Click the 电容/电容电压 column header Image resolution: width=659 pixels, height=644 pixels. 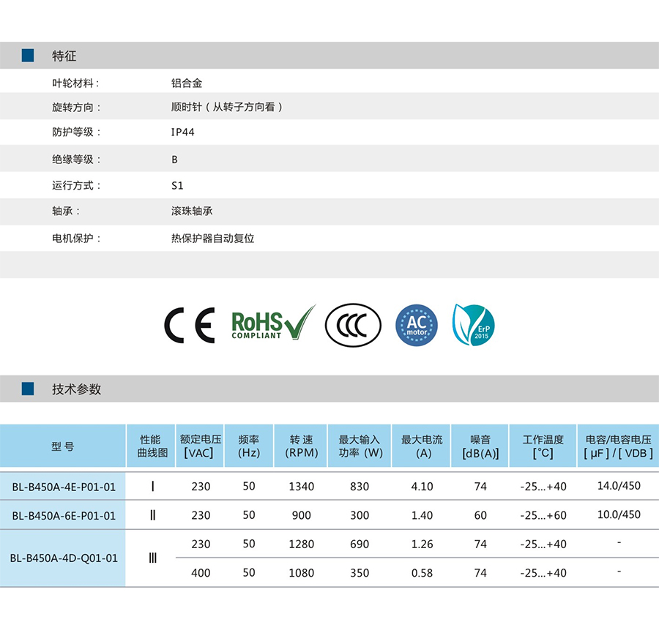(x=618, y=446)
